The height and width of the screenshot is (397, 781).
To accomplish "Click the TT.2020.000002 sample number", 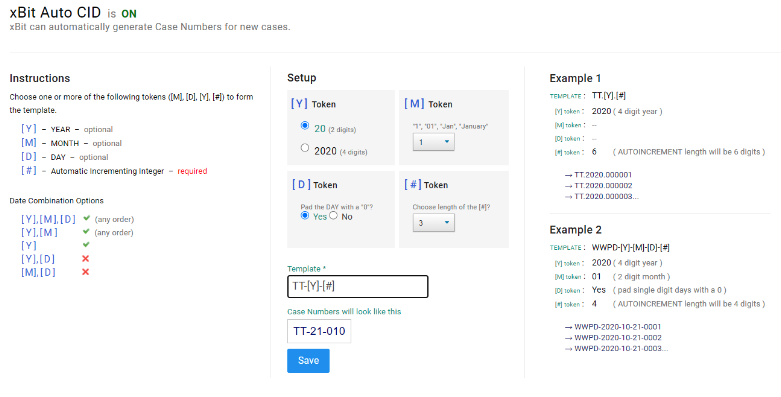I will coord(603,185).
